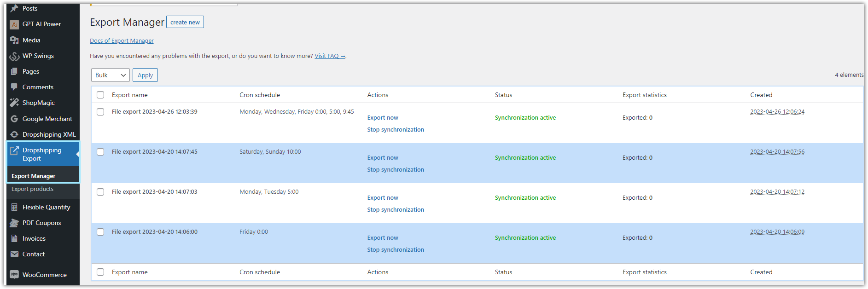Open GPT AI Power menu
This screenshot has width=868, height=289.
[41, 24]
